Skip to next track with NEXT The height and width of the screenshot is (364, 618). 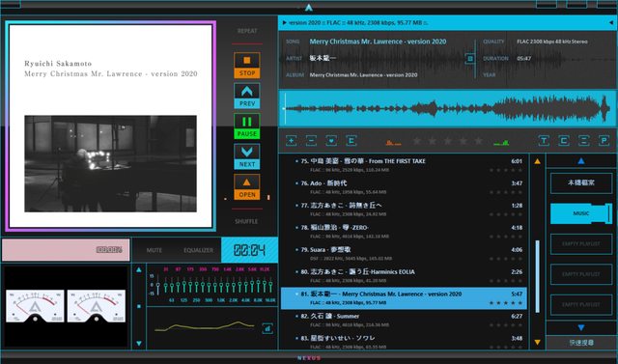click(247, 156)
